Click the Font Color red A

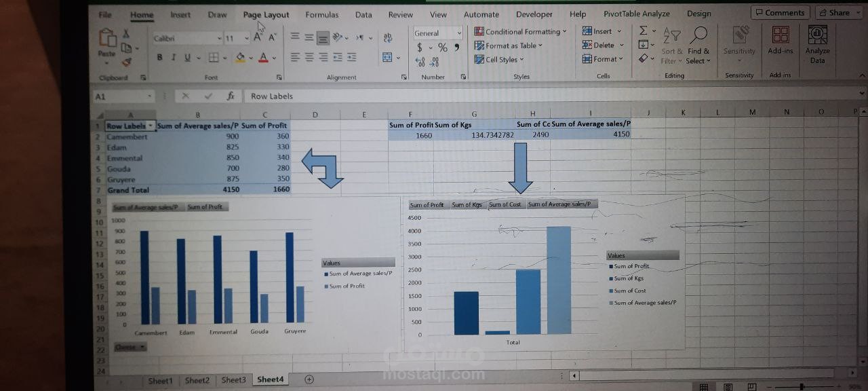click(x=264, y=58)
